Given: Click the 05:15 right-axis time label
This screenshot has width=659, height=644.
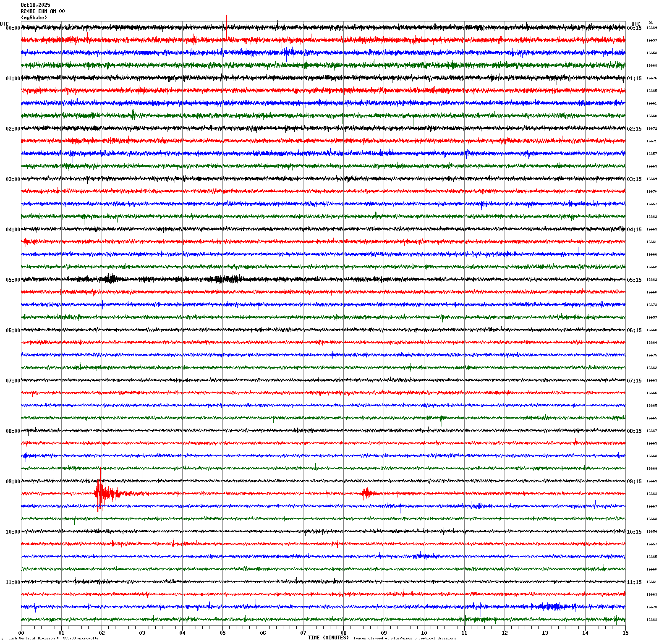Looking at the screenshot, I should [634, 280].
